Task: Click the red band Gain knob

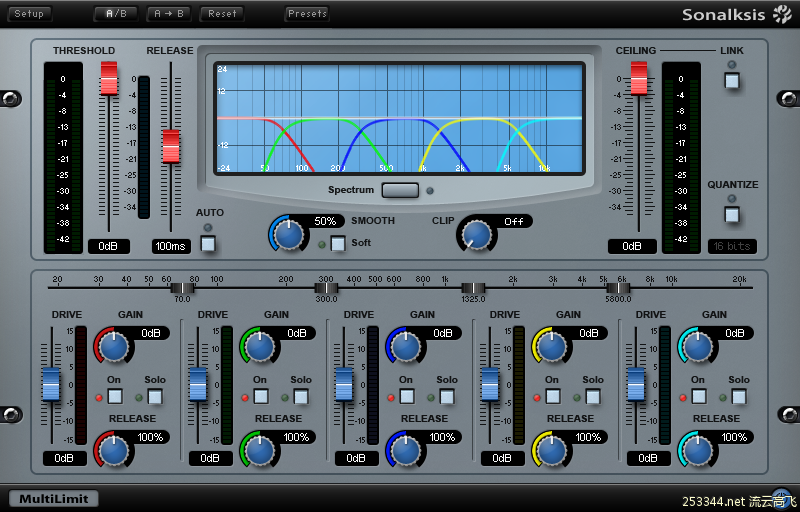Action: (x=114, y=347)
